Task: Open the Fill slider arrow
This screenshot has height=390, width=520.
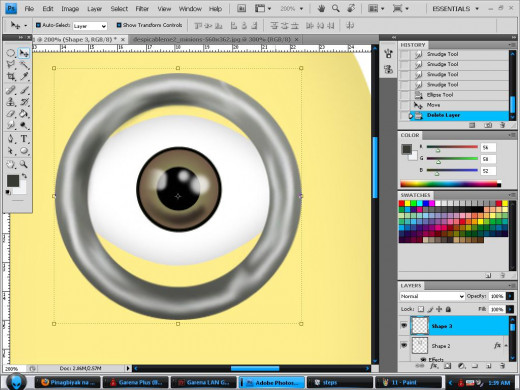Action: pyautogui.click(x=510, y=309)
